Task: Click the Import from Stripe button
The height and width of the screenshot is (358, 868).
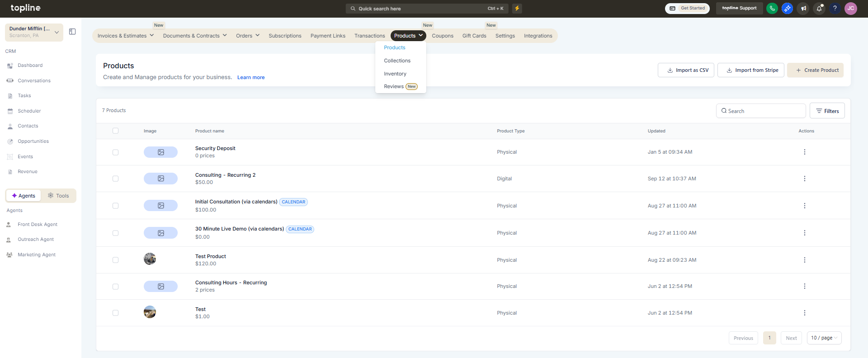Action: [x=750, y=70]
